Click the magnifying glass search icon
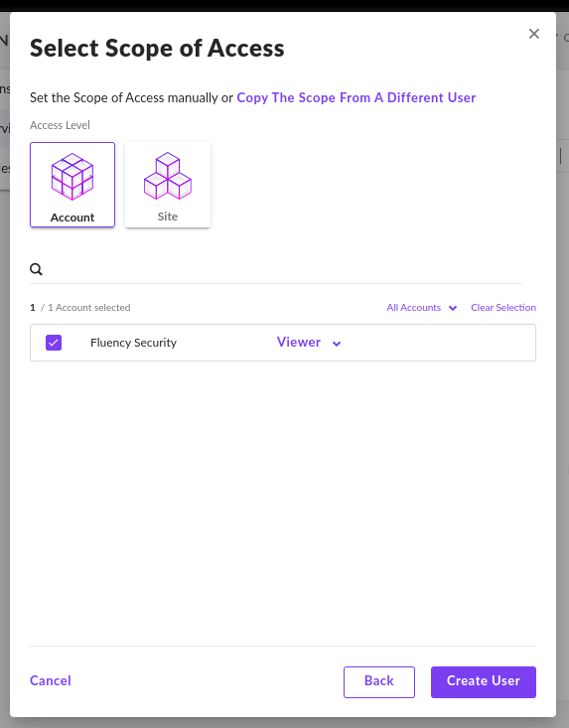Screen dimensions: 569x728 pyautogui.click(x=36, y=269)
